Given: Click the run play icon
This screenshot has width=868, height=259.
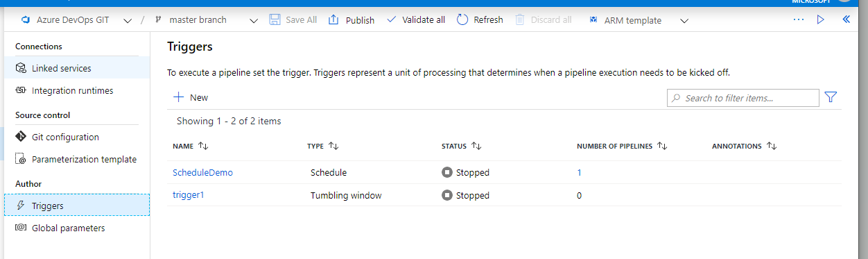Looking at the screenshot, I should pyautogui.click(x=820, y=19).
